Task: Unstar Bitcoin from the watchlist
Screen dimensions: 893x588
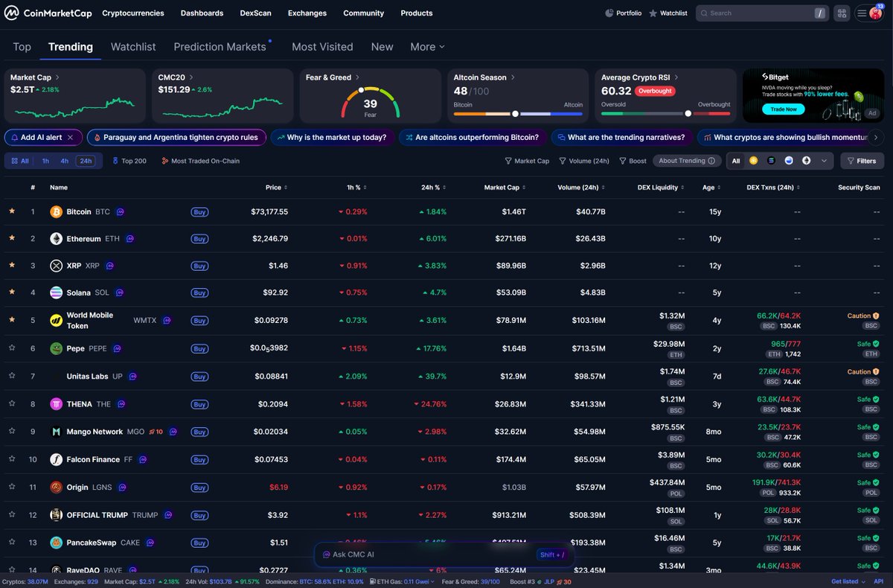Action: coord(12,211)
